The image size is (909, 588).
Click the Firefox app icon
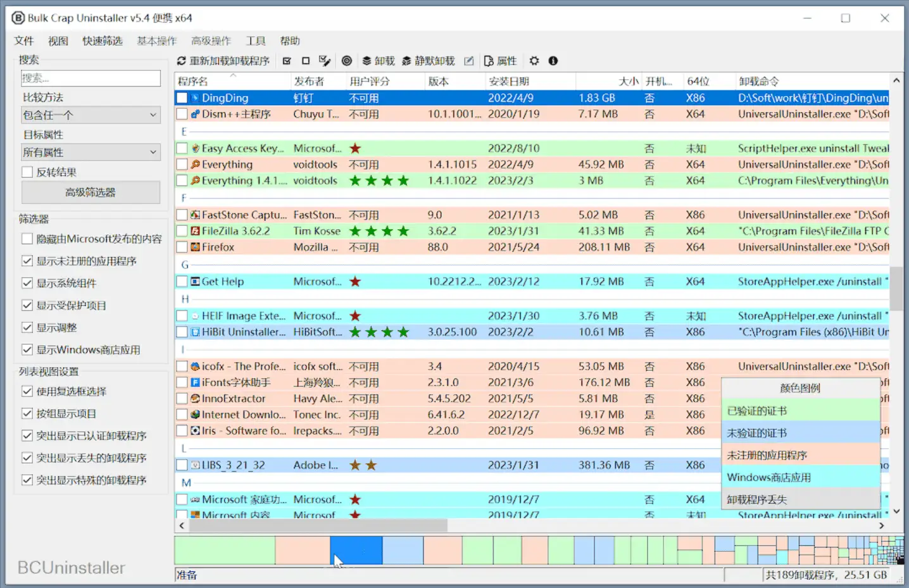point(196,247)
